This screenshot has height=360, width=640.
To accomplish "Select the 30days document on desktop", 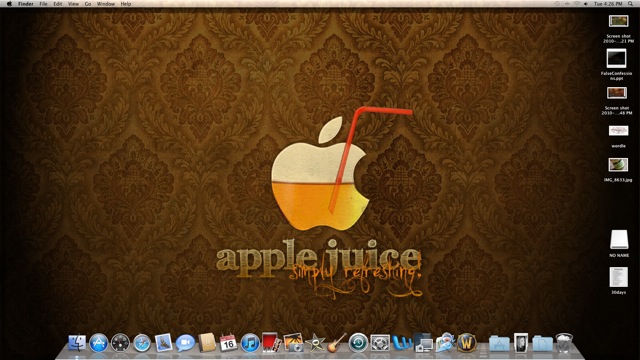I will pos(618,277).
